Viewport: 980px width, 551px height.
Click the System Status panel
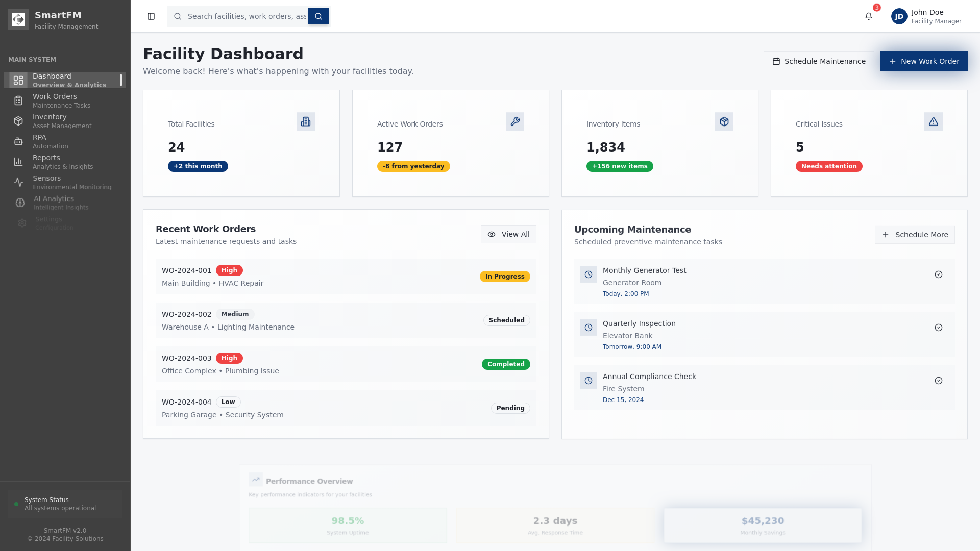point(65,504)
